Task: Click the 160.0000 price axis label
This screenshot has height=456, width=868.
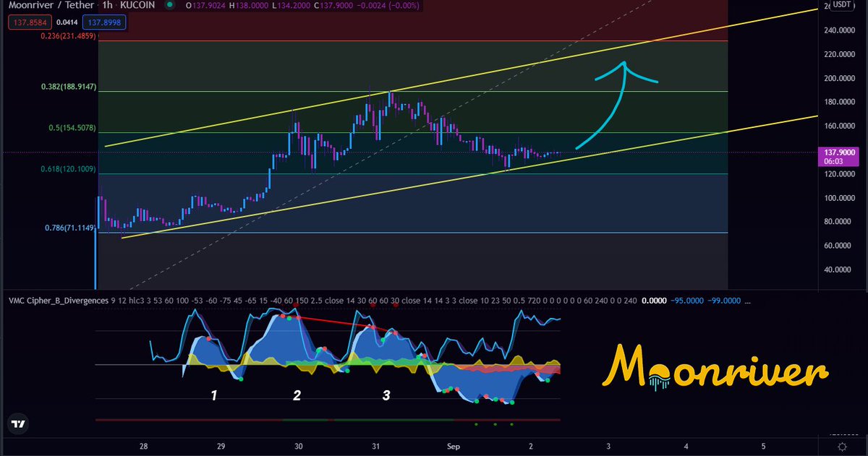Action: [x=839, y=126]
